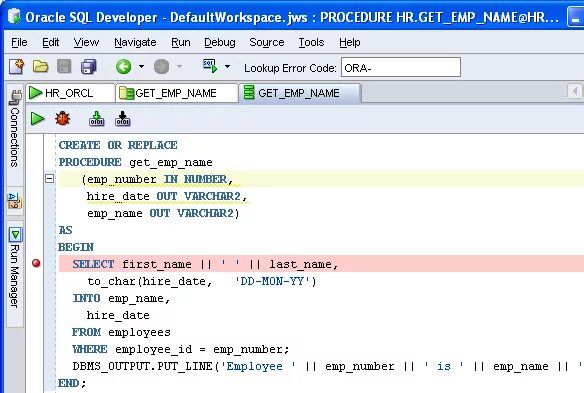Screen dimensions: 584x393
Task: Click the Snippets icon in left sidebar
Action: 15,200
